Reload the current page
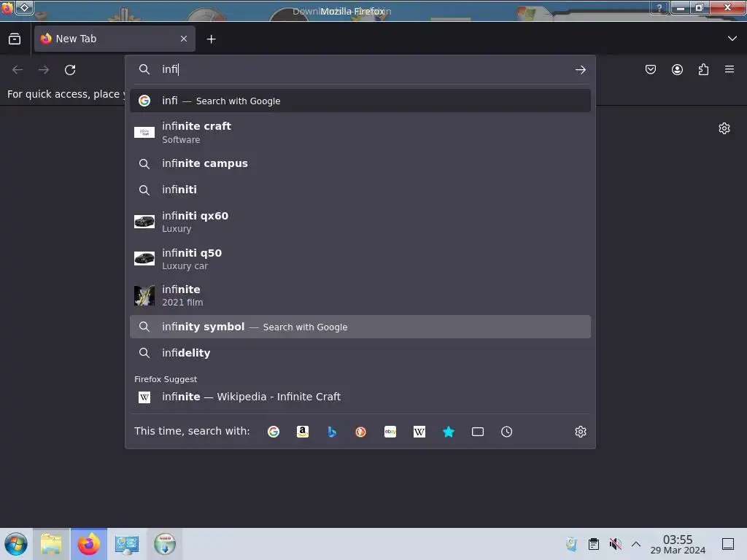The width and height of the screenshot is (747, 560). (x=70, y=70)
